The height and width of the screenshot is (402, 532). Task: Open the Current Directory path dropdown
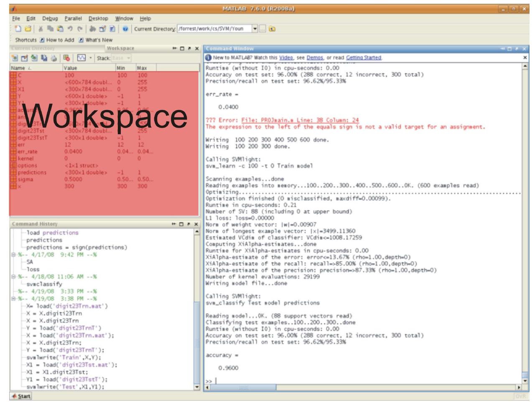point(255,29)
